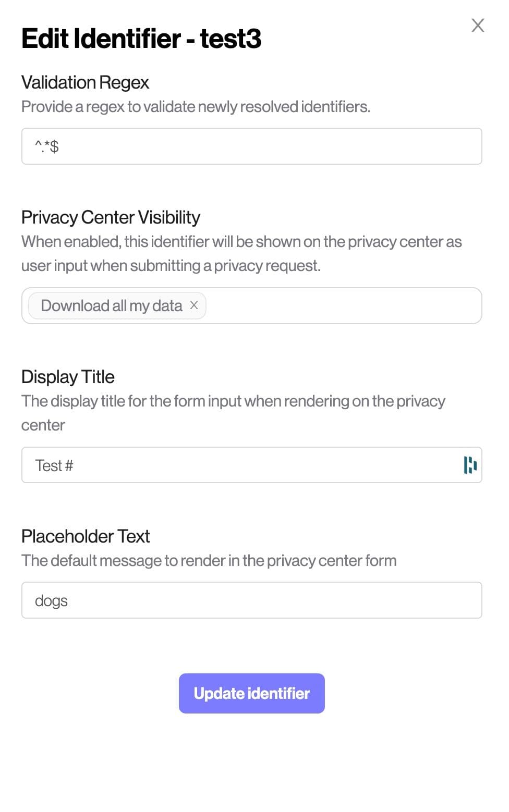Image resolution: width=509 pixels, height=812 pixels.
Task: Click the "Placeholder Text" field label
Action: pyautogui.click(x=86, y=536)
